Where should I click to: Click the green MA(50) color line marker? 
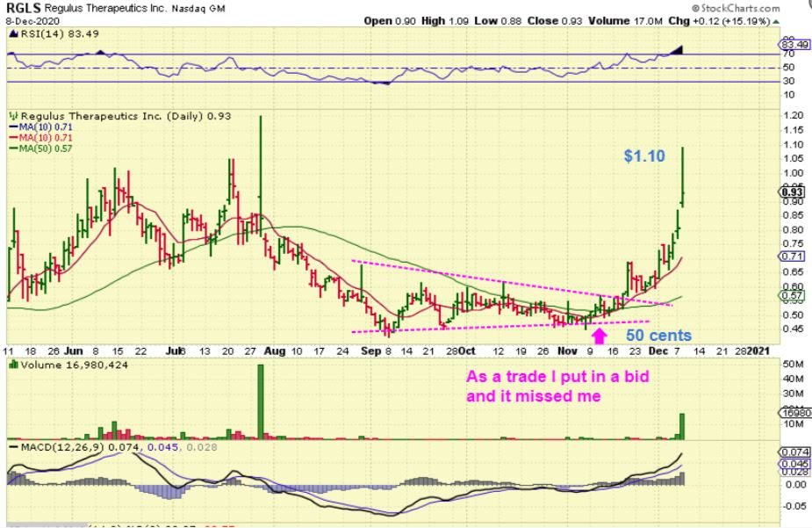13,148
